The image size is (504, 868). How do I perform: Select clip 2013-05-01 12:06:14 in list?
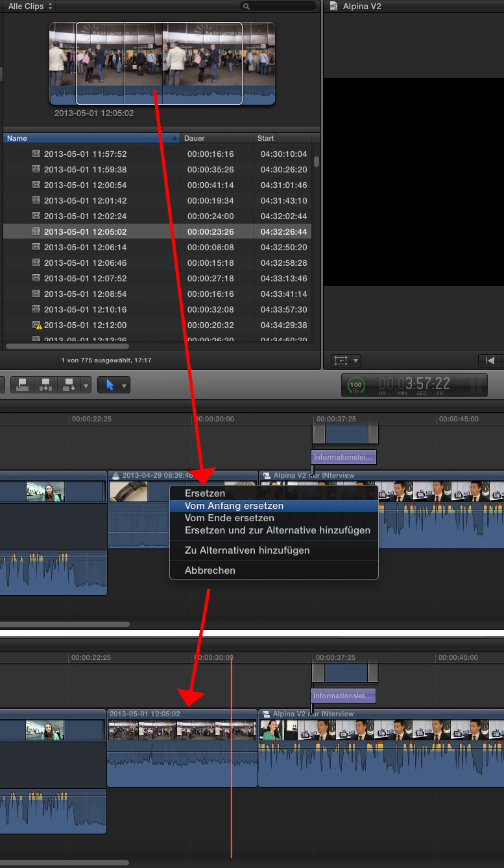(x=84, y=248)
